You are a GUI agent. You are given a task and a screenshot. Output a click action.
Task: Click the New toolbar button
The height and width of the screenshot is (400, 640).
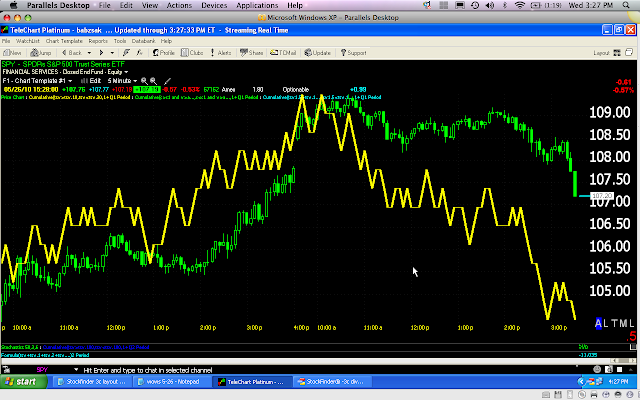12,53
